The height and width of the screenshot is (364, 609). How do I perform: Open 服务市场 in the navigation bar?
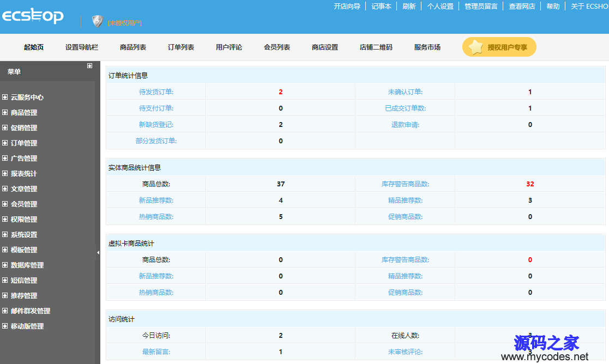[x=427, y=47]
